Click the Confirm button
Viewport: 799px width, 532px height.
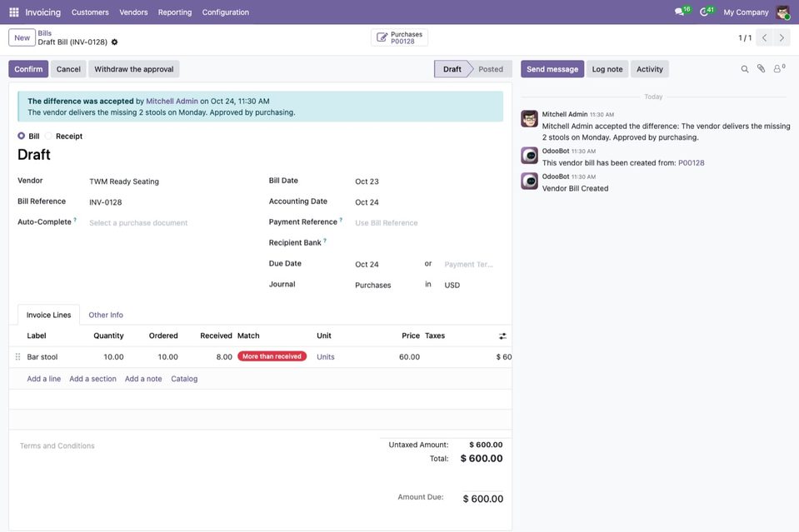click(x=28, y=69)
